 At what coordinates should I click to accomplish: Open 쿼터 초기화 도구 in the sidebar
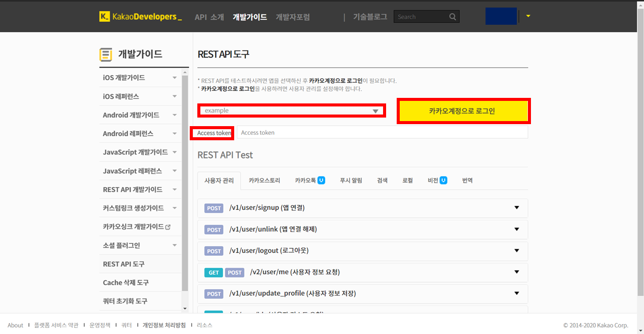(125, 301)
